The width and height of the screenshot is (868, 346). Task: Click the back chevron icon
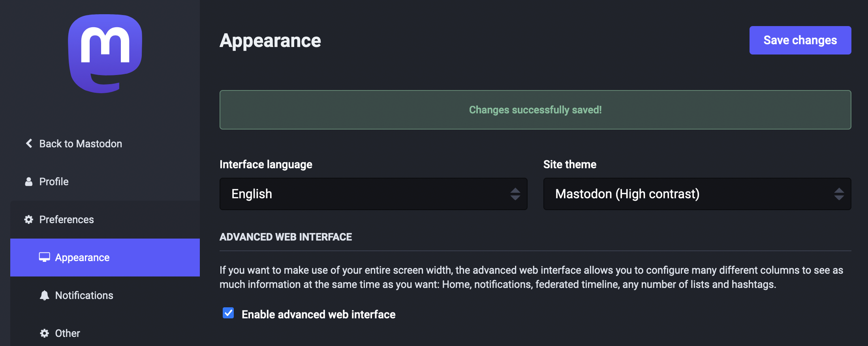29,143
